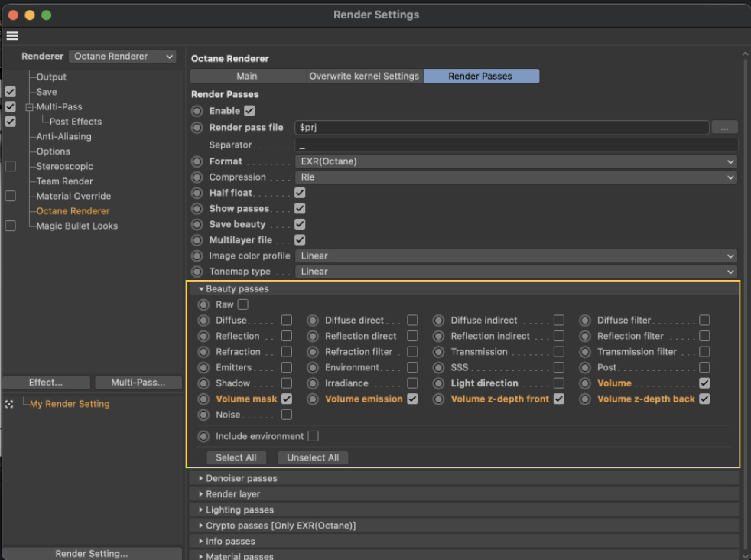751x560 pixels.
Task: Click the render pass file browse button
Action: point(724,128)
